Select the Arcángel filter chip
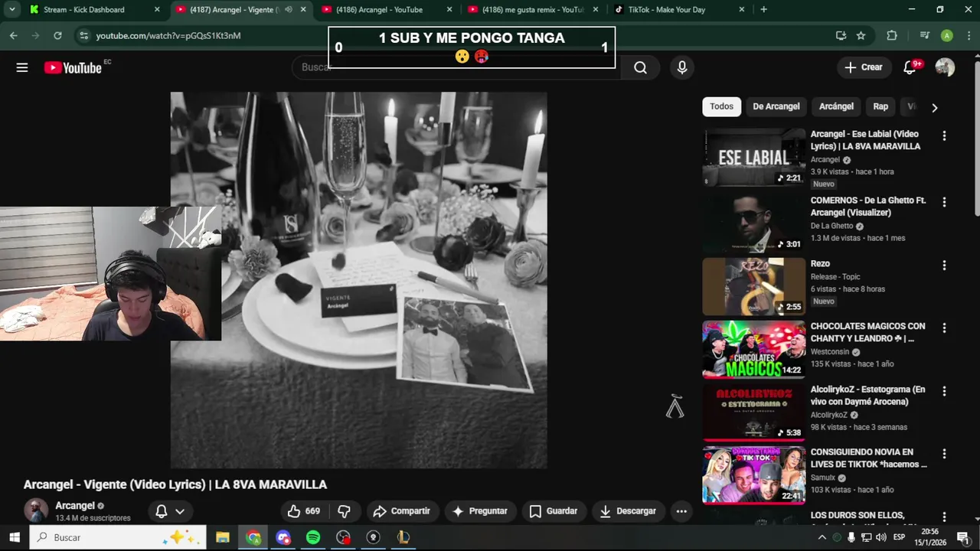 pyautogui.click(x=836, y=106)
